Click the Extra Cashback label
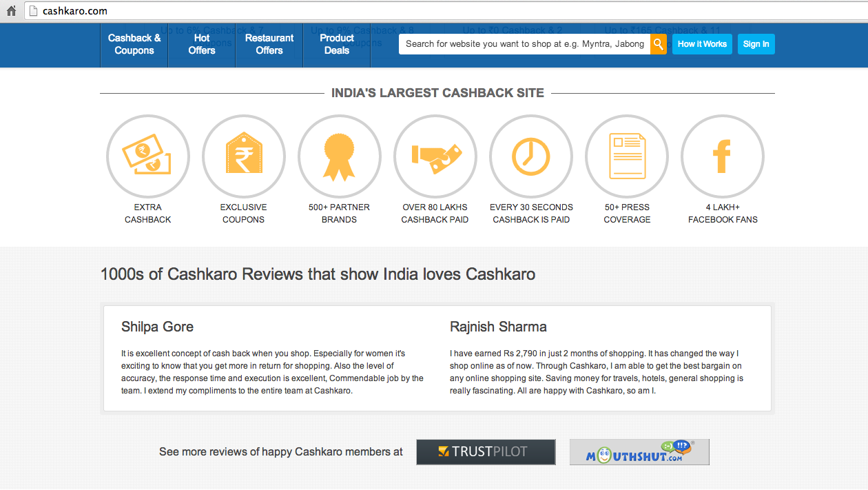The height and width of the screenshot is (490, 868). click(x=147, y=214)
